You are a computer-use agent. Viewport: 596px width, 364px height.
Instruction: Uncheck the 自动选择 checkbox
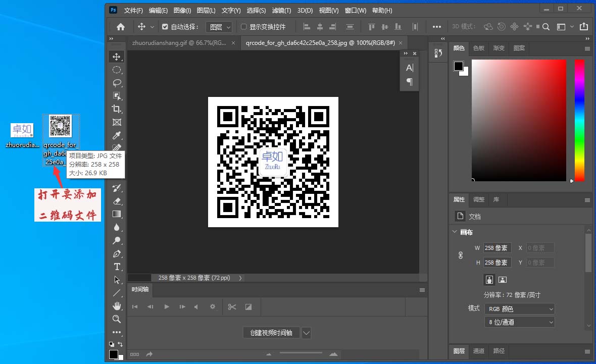point(165,27)
